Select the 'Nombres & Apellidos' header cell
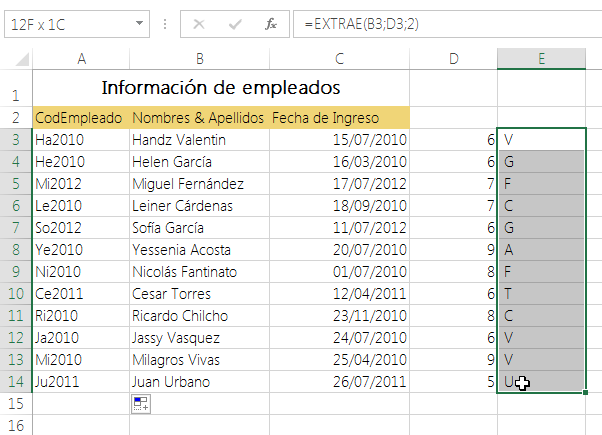The image size is (602, 435). point(198,117)
